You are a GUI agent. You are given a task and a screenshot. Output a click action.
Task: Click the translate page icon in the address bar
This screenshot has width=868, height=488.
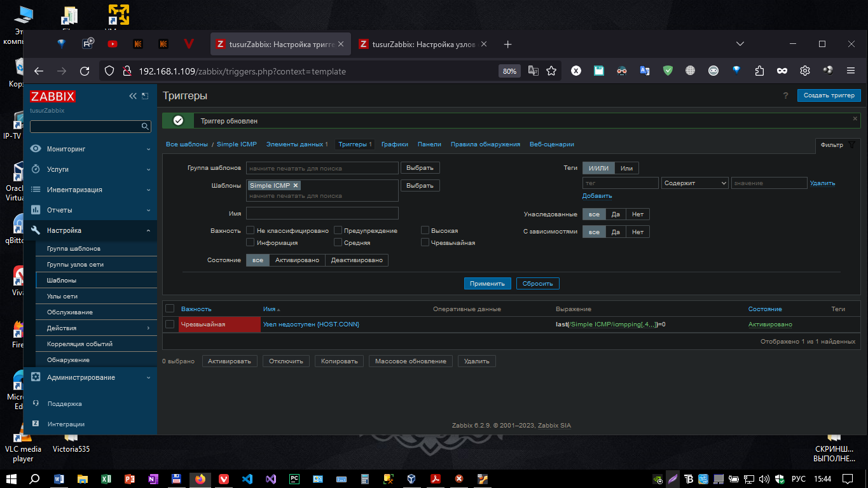coord(533,71)
